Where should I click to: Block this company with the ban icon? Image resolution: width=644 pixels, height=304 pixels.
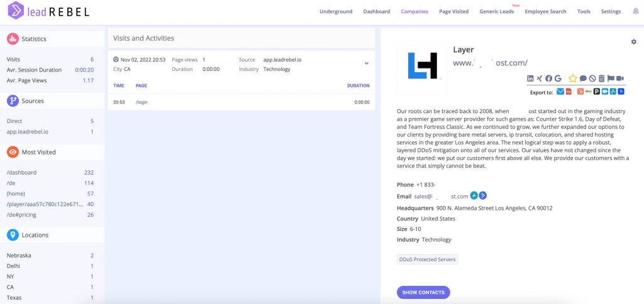point(592,79)
